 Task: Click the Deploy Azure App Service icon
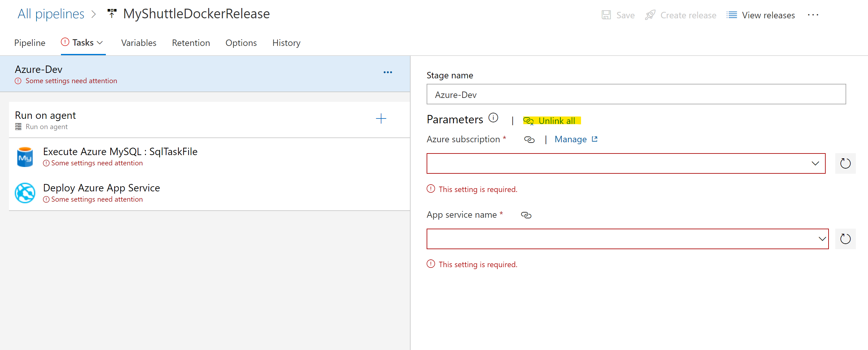(x=25, y=193)
